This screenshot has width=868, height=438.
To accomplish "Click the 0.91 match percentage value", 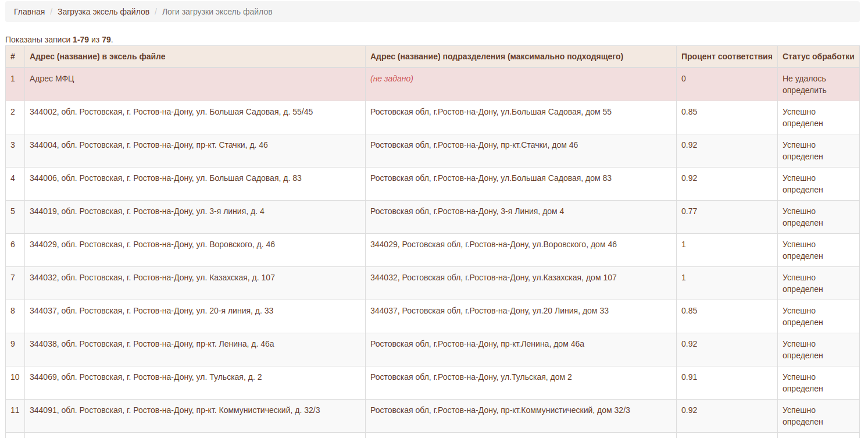I will (689, 377).
